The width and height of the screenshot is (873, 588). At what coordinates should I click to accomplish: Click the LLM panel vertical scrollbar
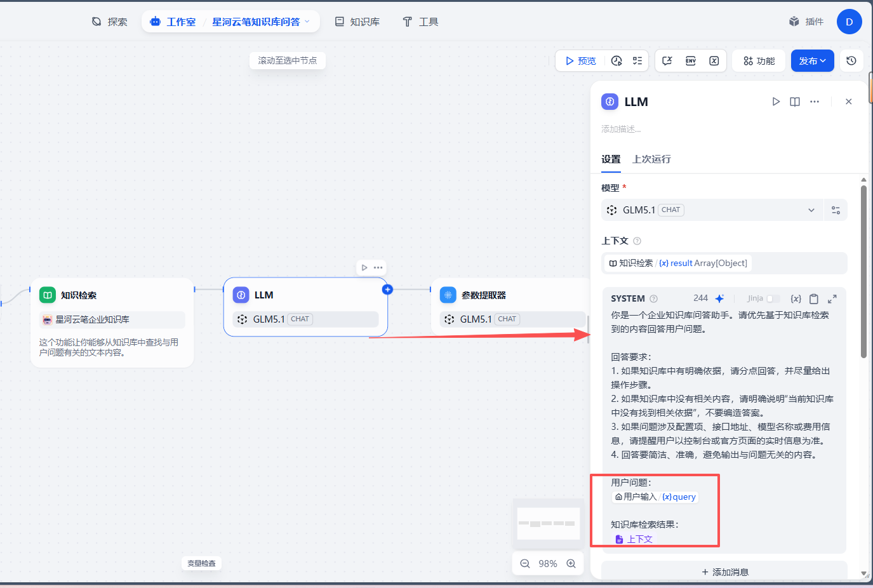(x=863, y=271)
